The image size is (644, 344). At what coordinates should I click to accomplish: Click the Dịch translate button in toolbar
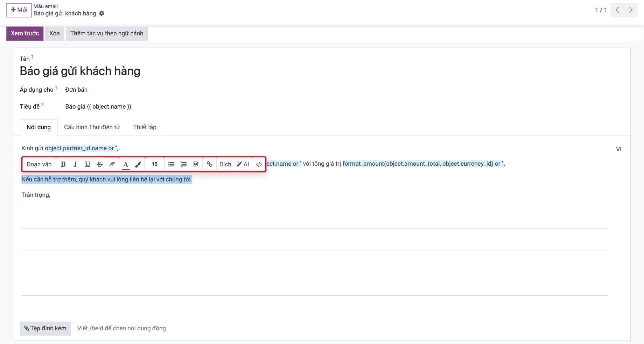point(225,164)
